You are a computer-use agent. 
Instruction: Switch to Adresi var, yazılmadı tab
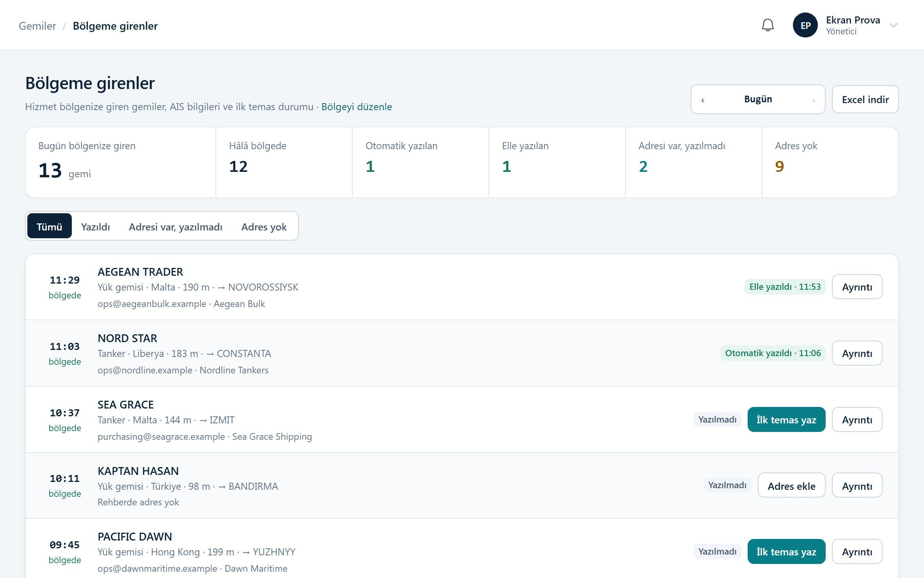click(175, 227)
